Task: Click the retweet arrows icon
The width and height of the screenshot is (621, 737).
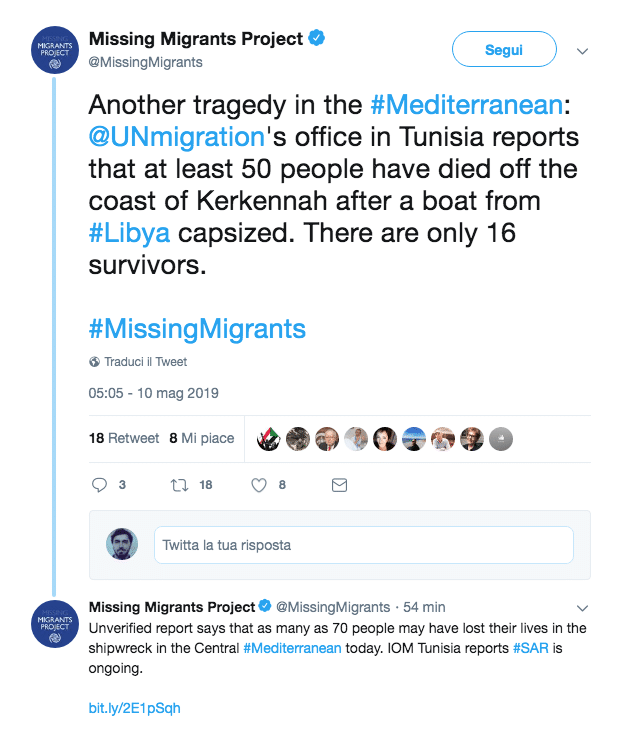Action: tap(179, 485)
